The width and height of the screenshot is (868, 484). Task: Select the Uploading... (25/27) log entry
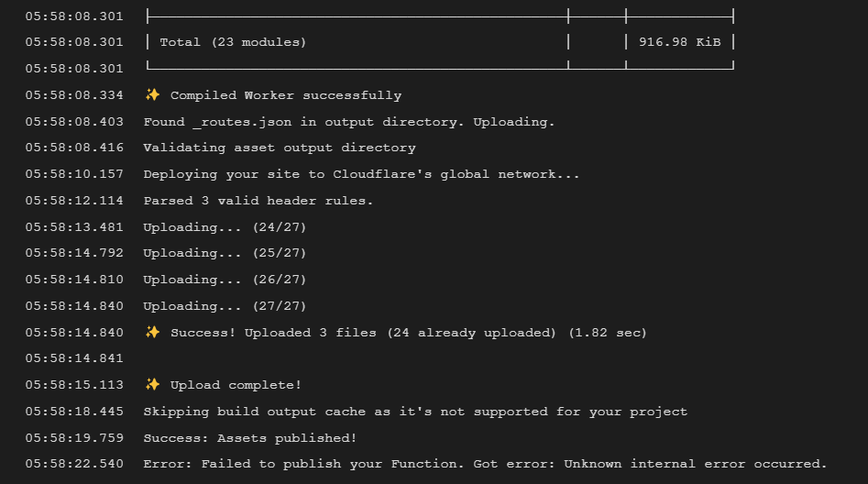pyautogui.click(x=225, y=253)
